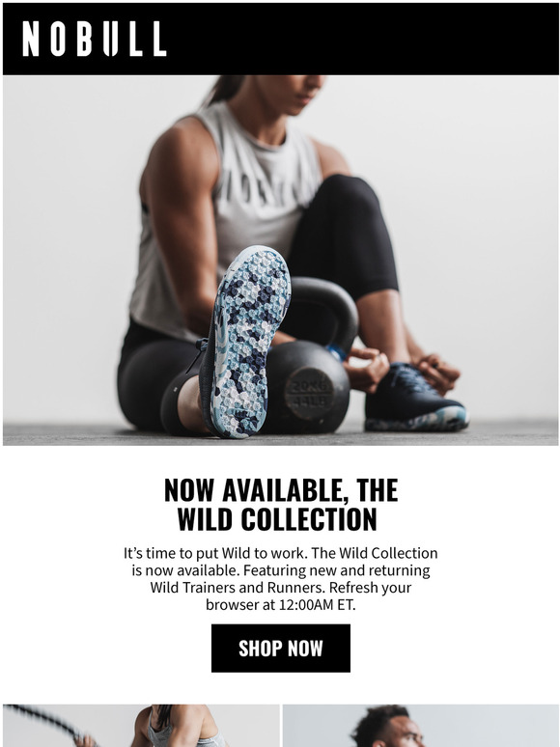This screenshot has height=747, width=560.
Task: Click the NOBULL logo in header
Action: pos(95,39)
